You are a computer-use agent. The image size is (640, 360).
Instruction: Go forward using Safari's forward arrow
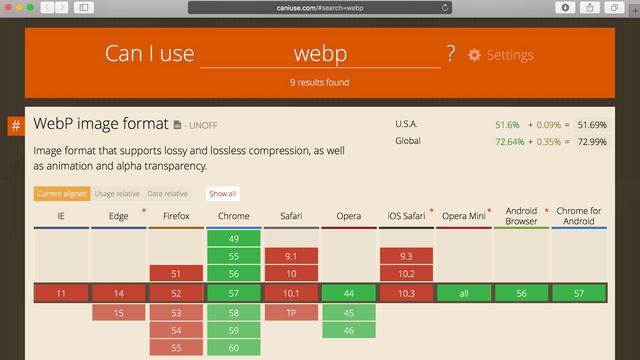62,7
